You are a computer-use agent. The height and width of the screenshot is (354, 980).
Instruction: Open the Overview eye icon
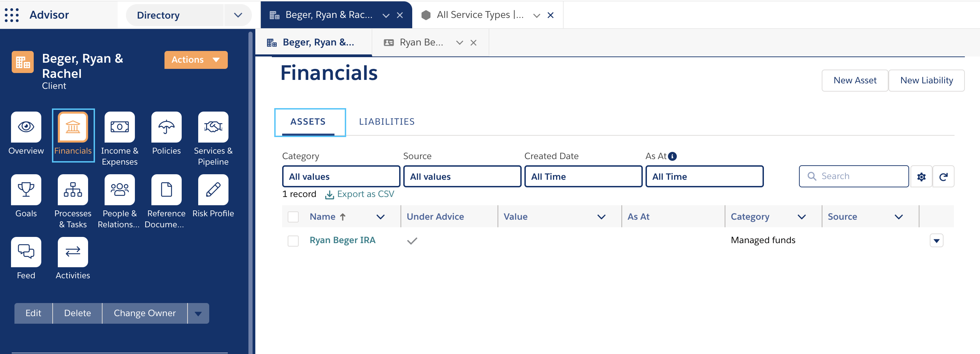26,127
